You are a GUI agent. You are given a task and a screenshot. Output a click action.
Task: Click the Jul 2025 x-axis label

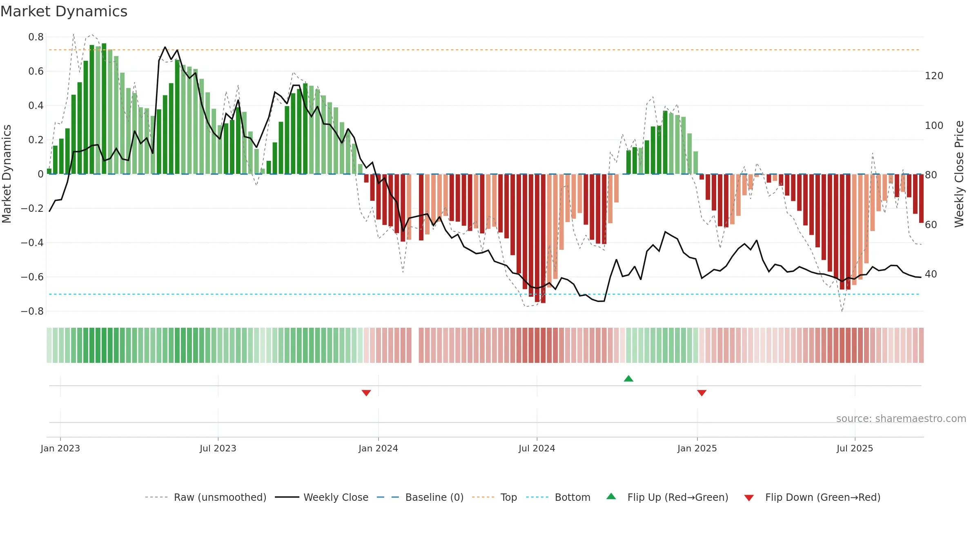pos(855,448)
